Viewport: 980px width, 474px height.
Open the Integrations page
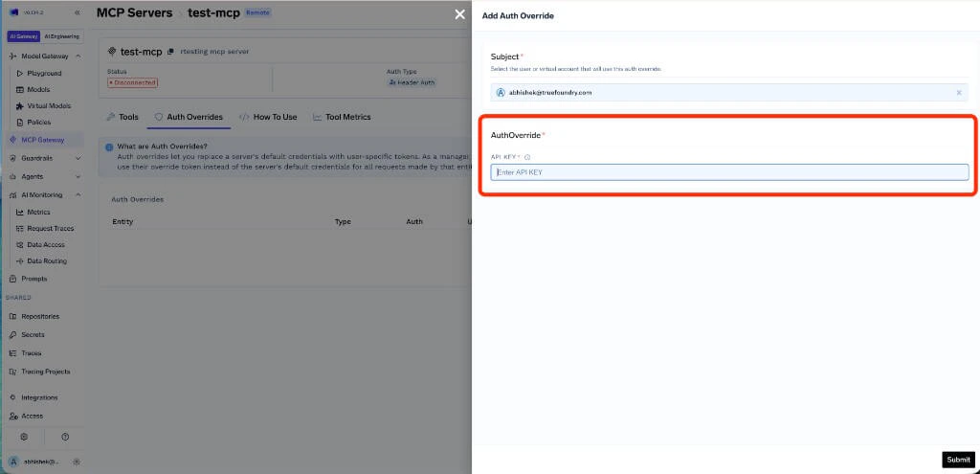click(x=38, y=397)
